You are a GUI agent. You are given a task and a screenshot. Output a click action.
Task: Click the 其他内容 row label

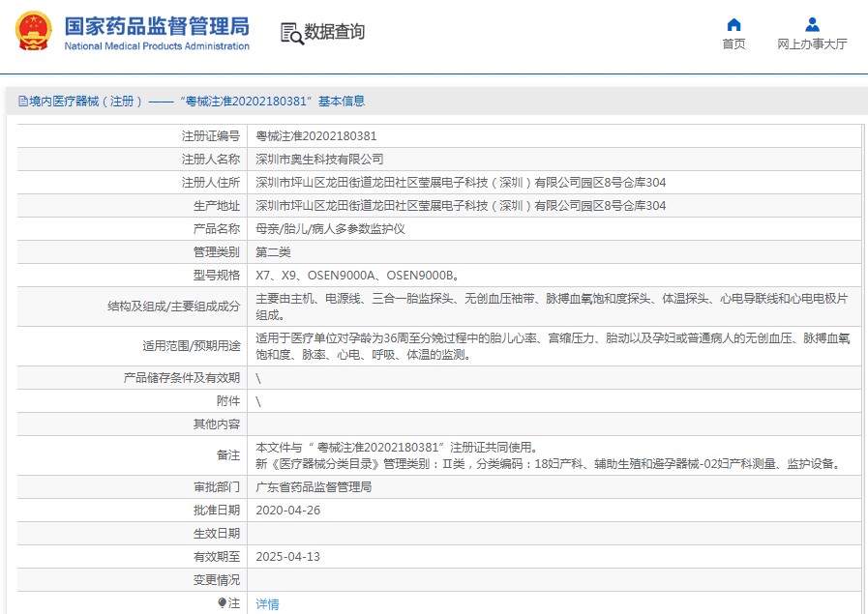coord(217,424)
